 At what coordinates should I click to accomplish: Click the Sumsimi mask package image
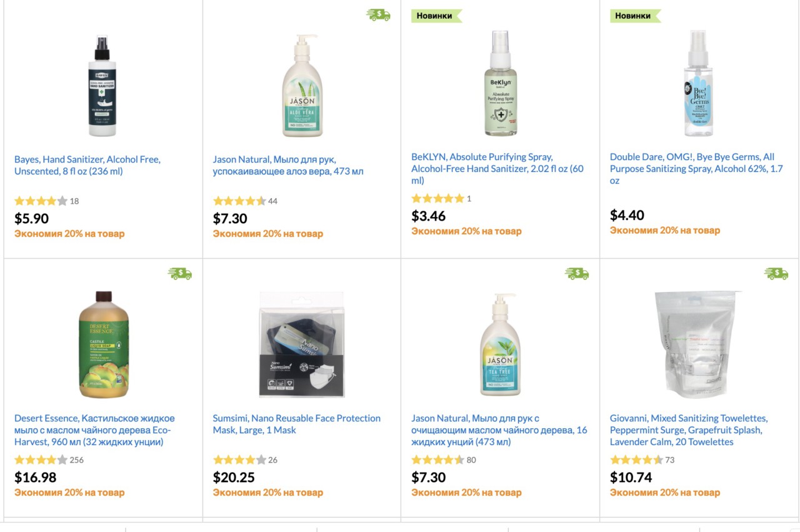(x=302, y=344)
